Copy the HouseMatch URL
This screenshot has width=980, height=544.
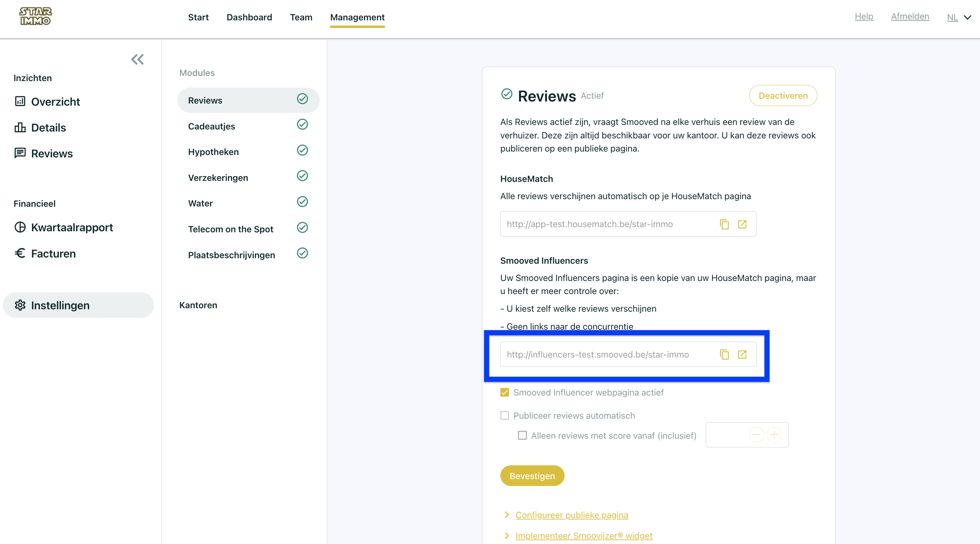coord(724,224)
